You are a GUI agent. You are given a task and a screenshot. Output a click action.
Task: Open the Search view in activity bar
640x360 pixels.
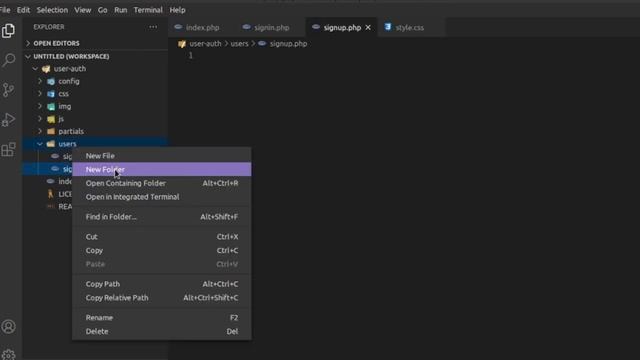pos(8,60)
